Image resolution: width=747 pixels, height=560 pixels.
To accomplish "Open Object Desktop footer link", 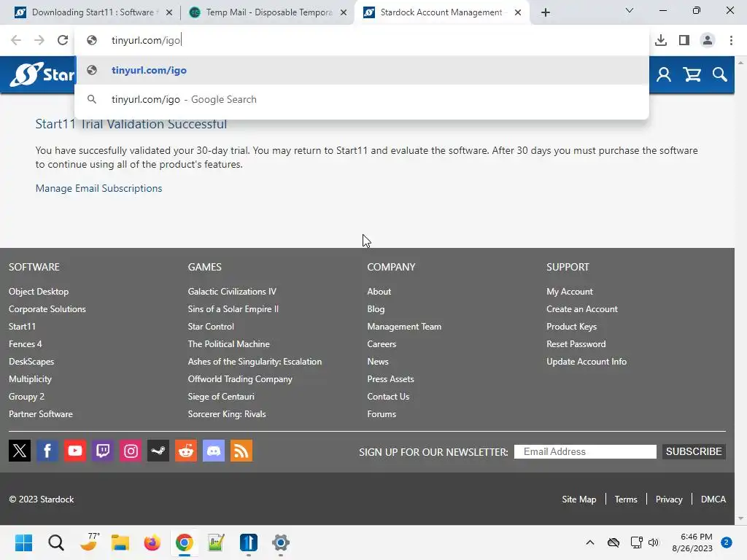I will pyautogui.click(x=39, y=292).
